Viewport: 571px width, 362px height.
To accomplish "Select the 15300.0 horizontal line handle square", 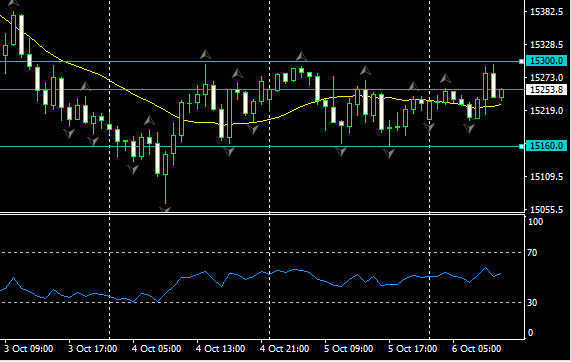I will [521, 62].
